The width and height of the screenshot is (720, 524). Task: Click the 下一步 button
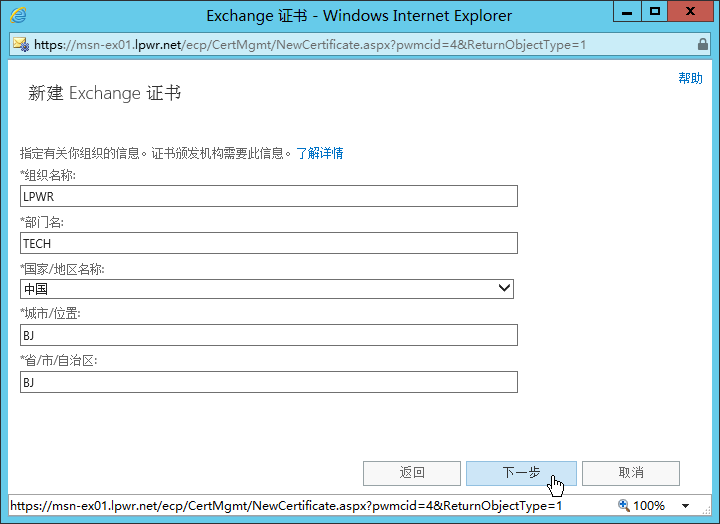pyautogui.click(x=521, y=473)
